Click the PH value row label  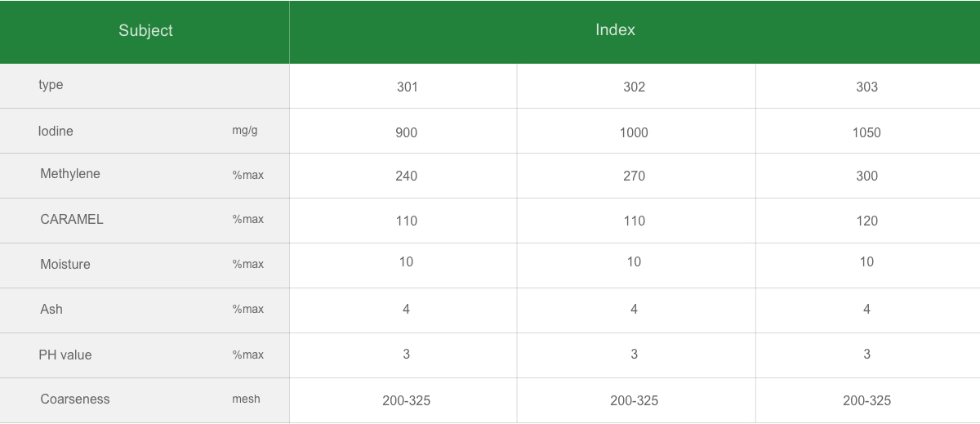(65, 355)
